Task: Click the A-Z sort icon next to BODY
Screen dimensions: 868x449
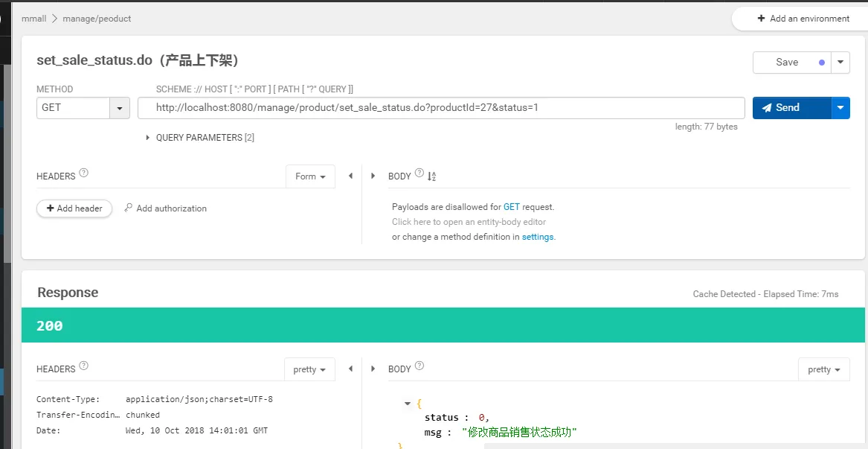Action: [432, 176]
